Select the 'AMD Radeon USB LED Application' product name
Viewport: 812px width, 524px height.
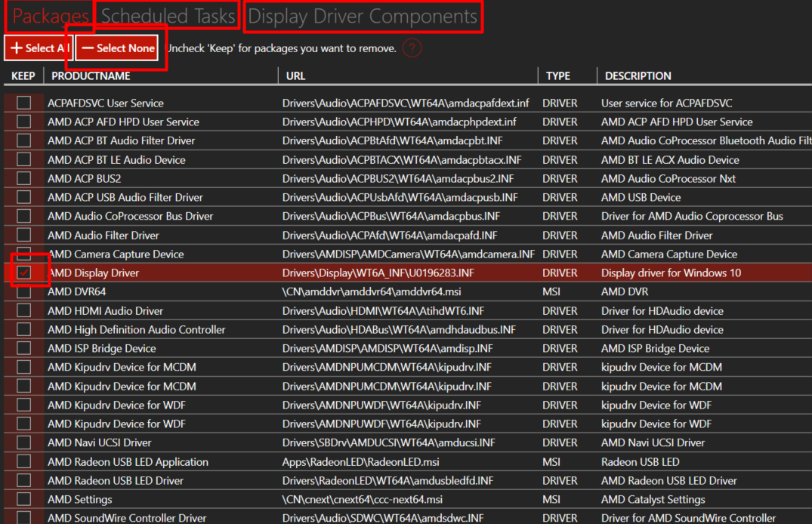pos(128,462)
